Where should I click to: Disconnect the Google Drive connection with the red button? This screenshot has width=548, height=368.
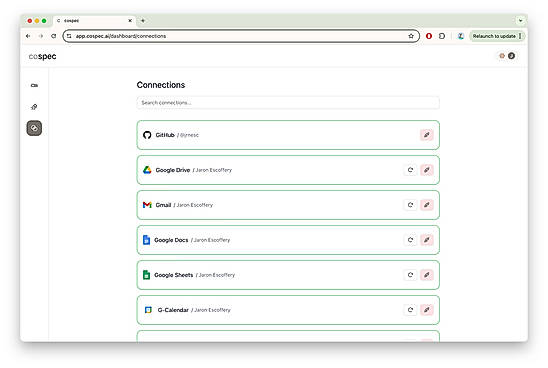(427, 170)
